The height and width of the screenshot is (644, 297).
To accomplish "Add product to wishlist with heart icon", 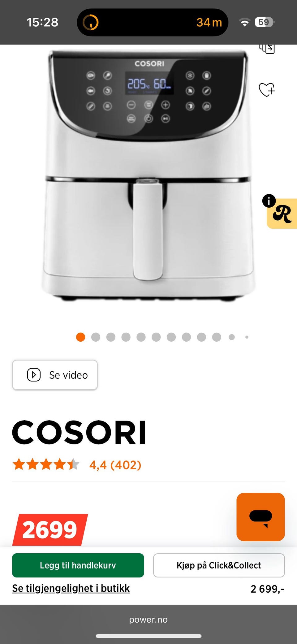I will (x=267, y=90).
